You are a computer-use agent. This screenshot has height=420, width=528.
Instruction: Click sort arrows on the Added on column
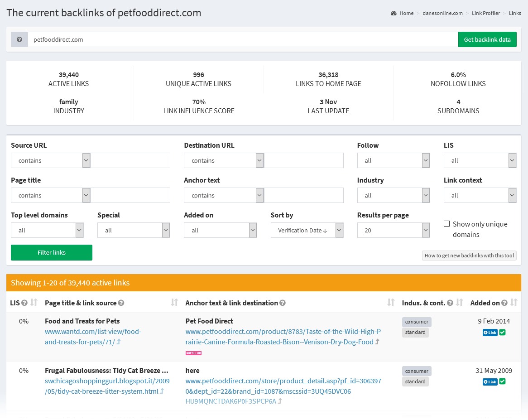[513, 302]
